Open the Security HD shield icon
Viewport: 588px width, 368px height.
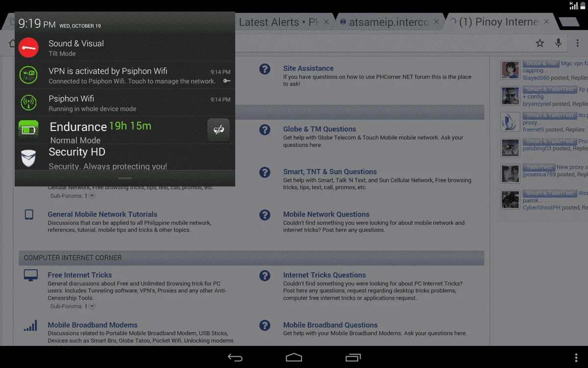click(28, 158)
